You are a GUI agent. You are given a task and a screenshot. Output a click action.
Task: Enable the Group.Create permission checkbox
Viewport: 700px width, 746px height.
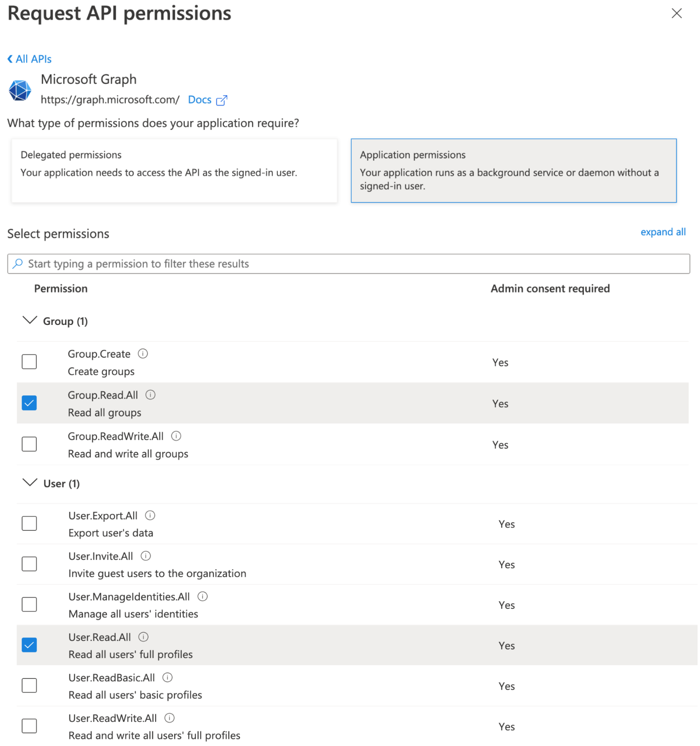(x=29, y=361)
